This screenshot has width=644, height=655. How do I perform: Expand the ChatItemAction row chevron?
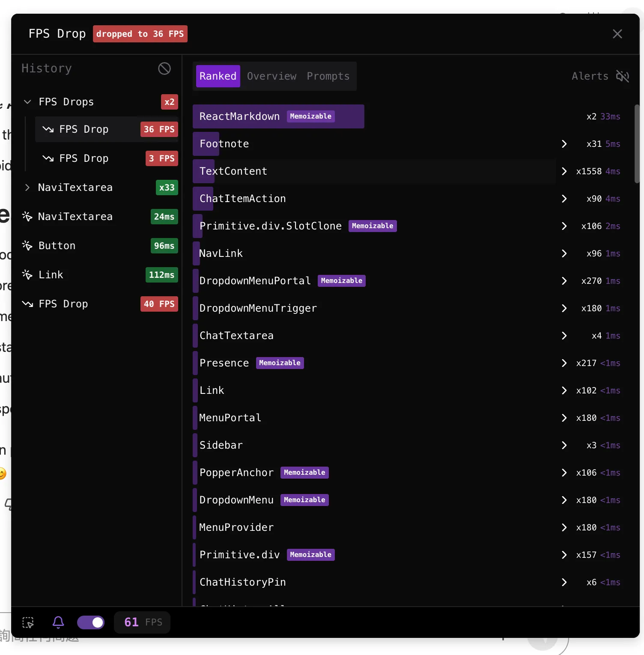point(564,199)
